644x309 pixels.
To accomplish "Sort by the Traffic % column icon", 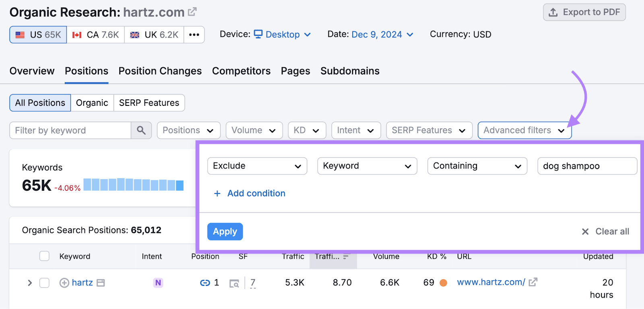I will coord(346,257).
